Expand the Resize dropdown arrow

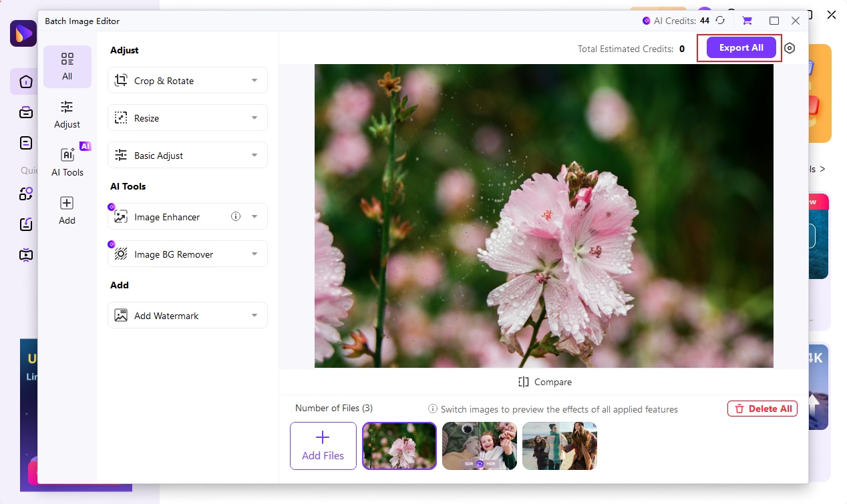[x=255, y=117]
